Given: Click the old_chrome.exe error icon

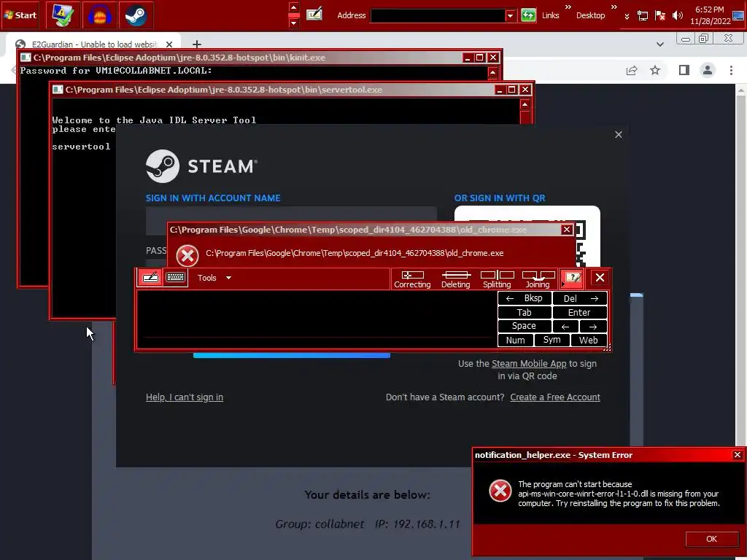Looking at the screenshot, I should pos(187,256).
